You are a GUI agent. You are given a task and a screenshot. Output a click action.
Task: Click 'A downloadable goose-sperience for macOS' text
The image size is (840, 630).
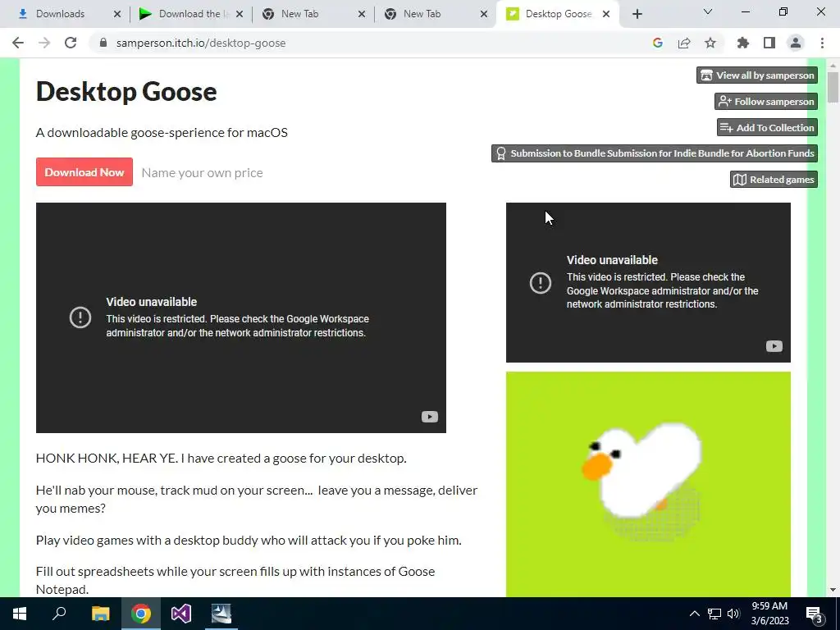point(162,132)
